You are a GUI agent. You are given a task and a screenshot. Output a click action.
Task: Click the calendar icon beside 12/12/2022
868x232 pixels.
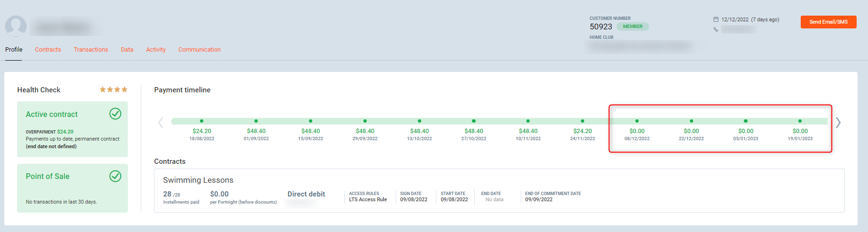tap(716, 19)
